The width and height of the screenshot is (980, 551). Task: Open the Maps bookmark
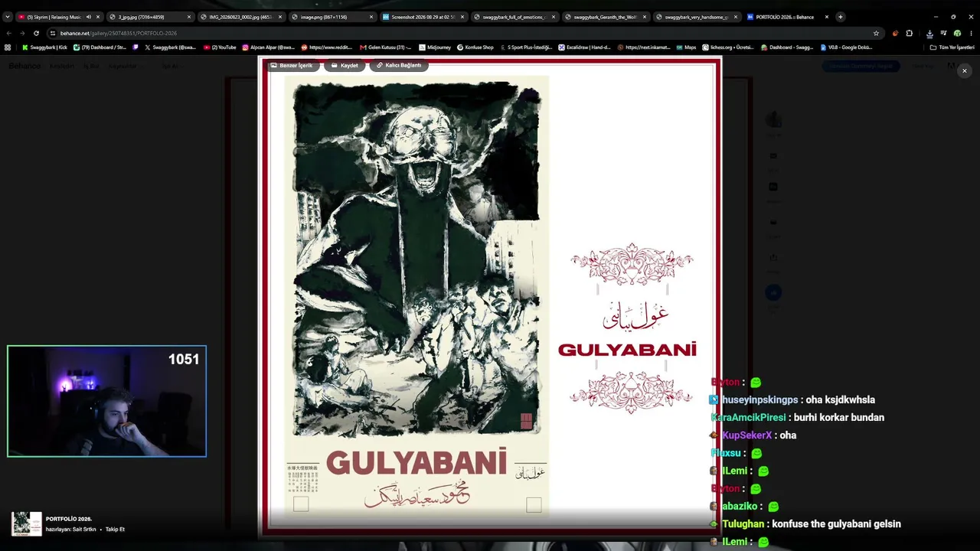tap(686, 47)
